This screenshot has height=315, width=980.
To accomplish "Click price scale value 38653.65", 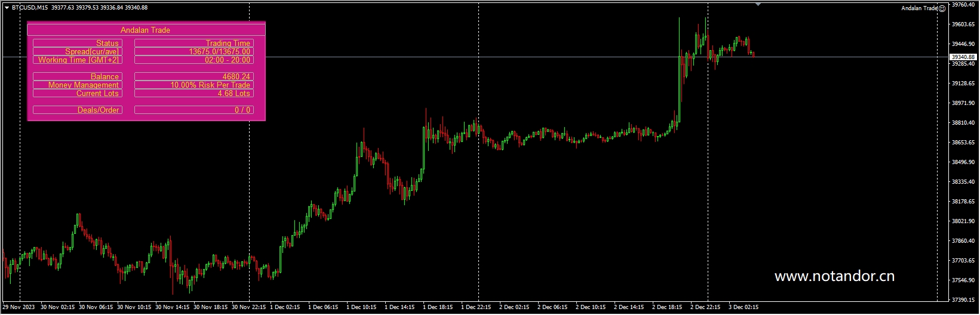I will 963,143.
